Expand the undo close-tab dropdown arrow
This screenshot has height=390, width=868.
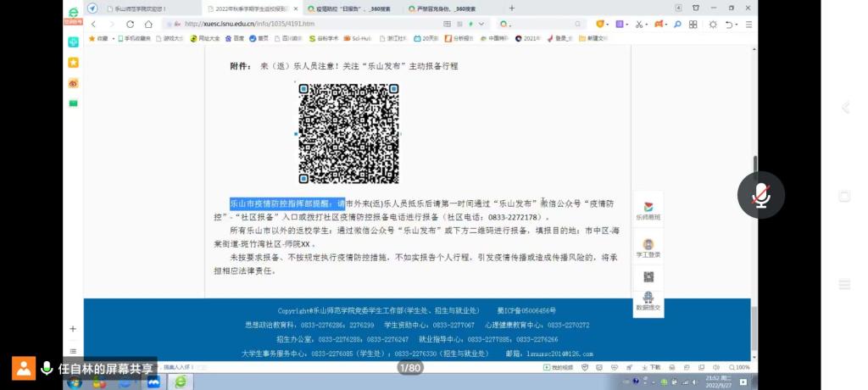pos(737,25)
